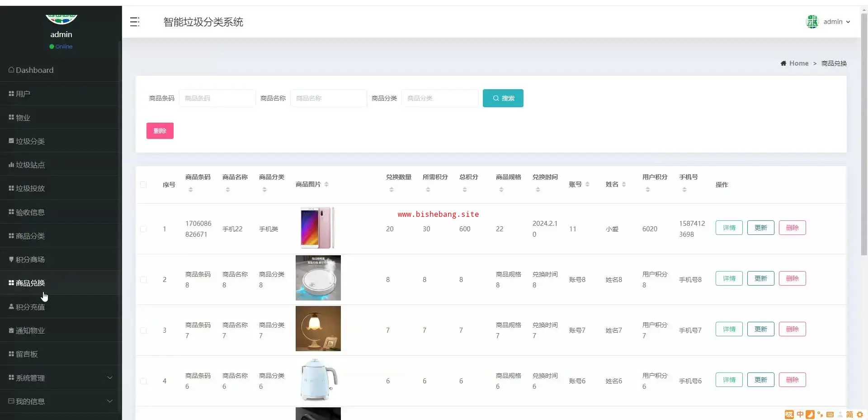Collapse the sidebar using the hamburger icon
The height and width of the screenshot is (420, 868).
[135, 22]
